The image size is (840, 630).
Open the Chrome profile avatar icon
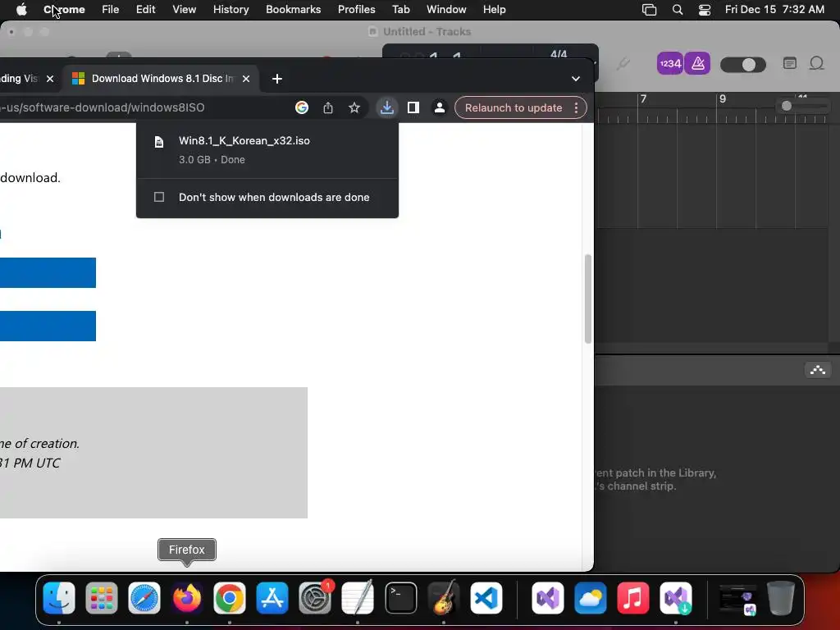click(440, 107)
